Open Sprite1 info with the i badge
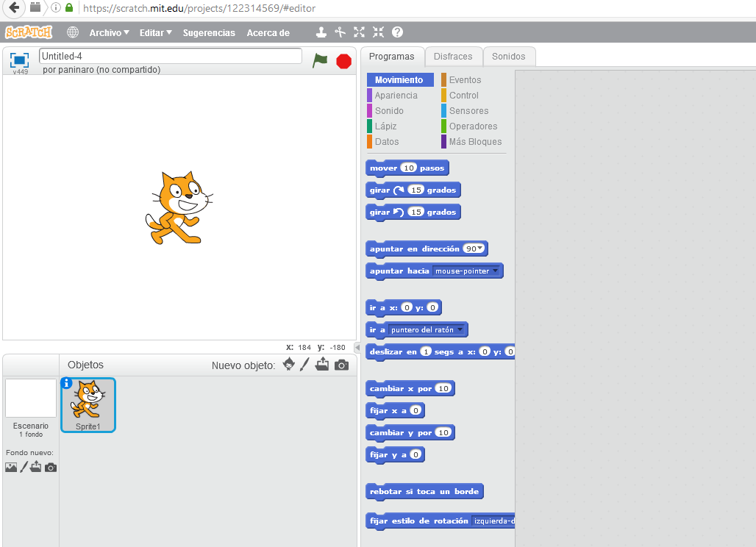This screenshot has height=547, width=756. pyautogui.click(x=68, y=382)
